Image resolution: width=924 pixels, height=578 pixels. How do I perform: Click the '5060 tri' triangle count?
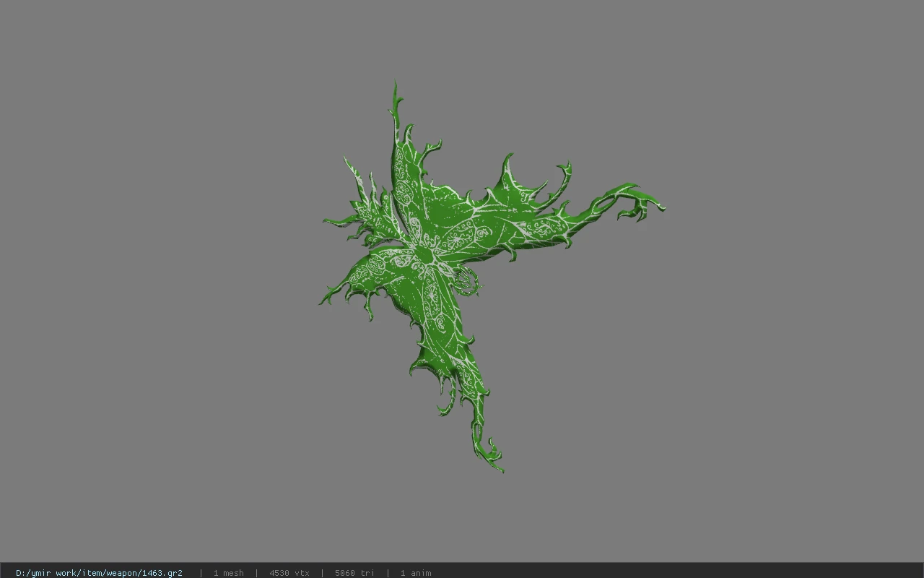pos(354,573)
